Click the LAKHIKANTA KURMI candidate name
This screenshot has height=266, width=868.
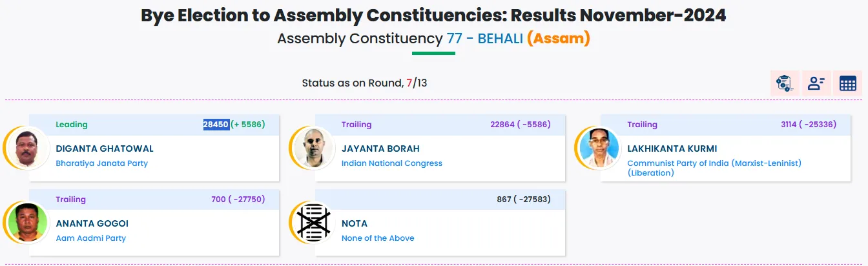[672, 148]
